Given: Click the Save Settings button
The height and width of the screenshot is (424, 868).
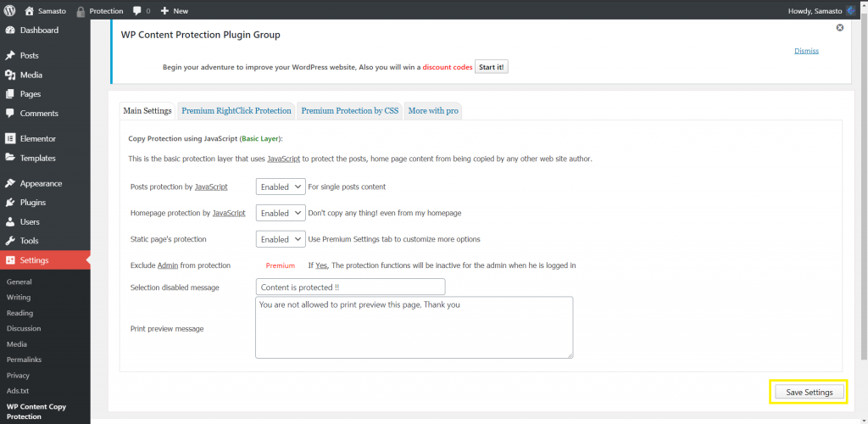Looking at the screenshot, I should [809, 392].
